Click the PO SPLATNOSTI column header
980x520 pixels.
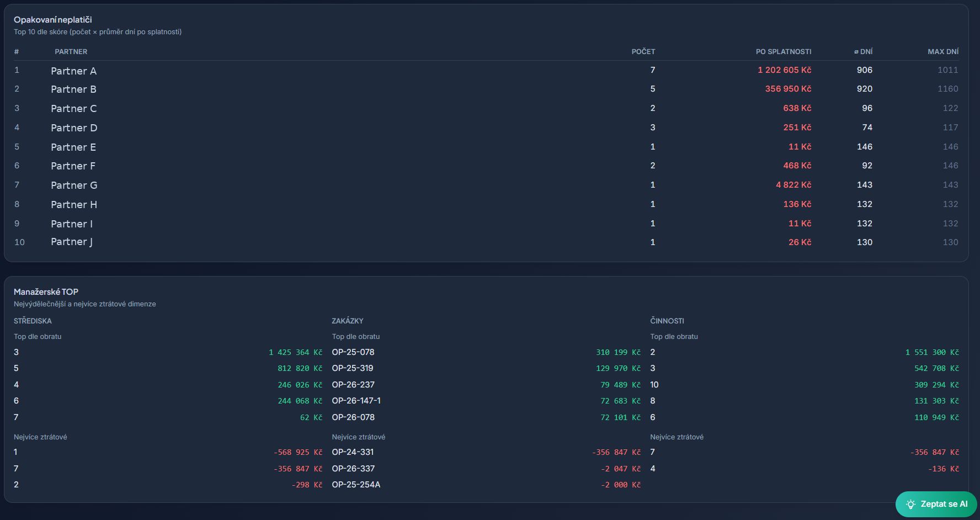[x=784, y=51]
